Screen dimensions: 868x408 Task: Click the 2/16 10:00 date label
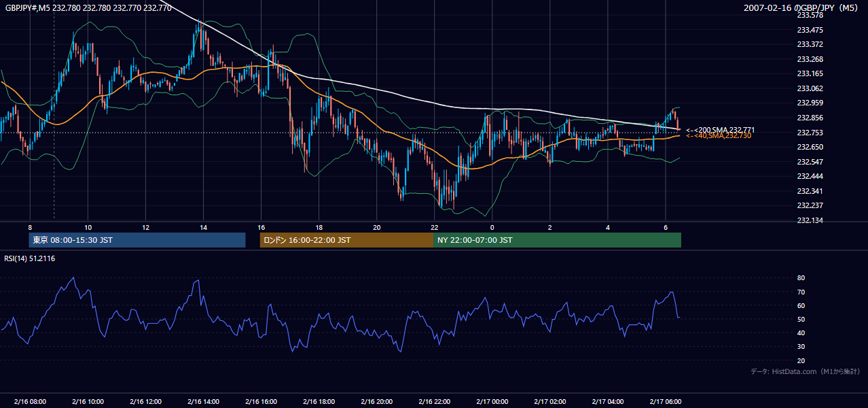(x=88, y=401)
